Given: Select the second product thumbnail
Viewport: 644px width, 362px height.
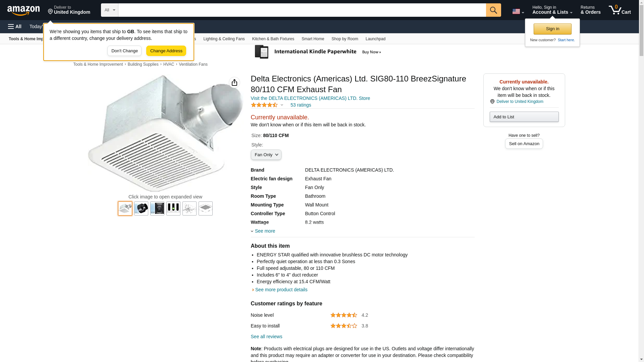Looking at the screenshot, I should [141, 208].
